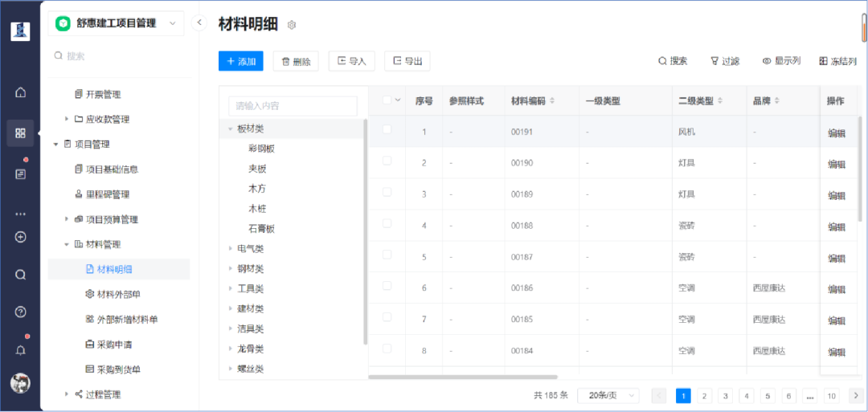Image resolution: width=868 pixels, height=412 pixels.
Task: Open 采购到货单 in the sidebar
Action: tap(118, 369)
